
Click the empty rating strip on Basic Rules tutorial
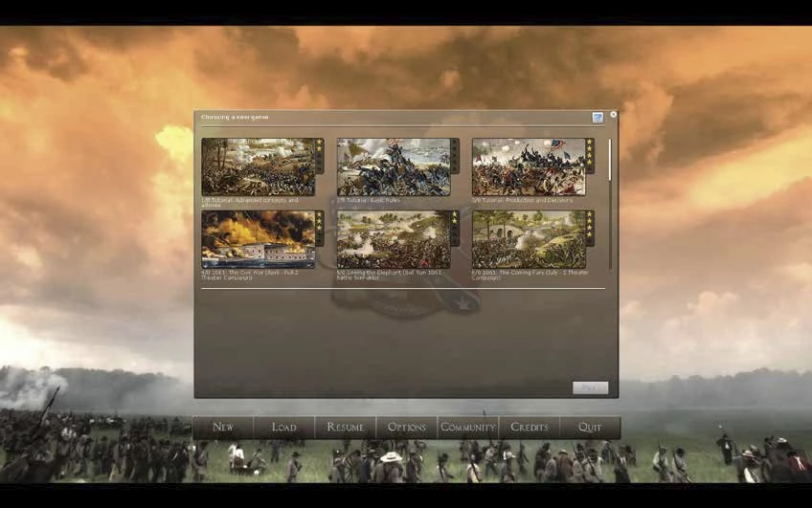point(455,156)
